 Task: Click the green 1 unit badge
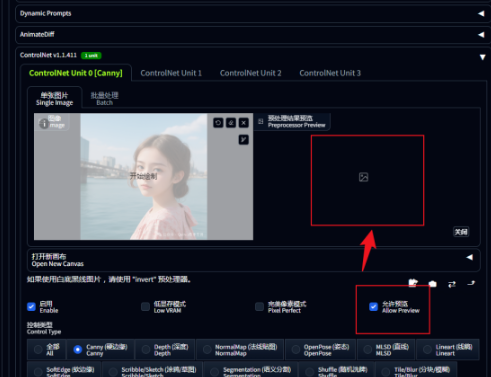pos(91,55)
